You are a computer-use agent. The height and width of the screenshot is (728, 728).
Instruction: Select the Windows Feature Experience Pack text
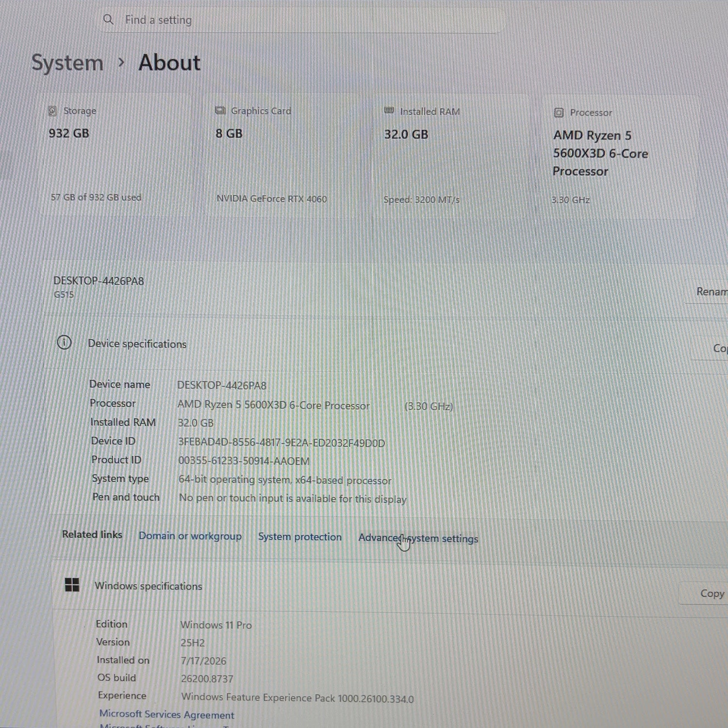click(x=298, y=698)
